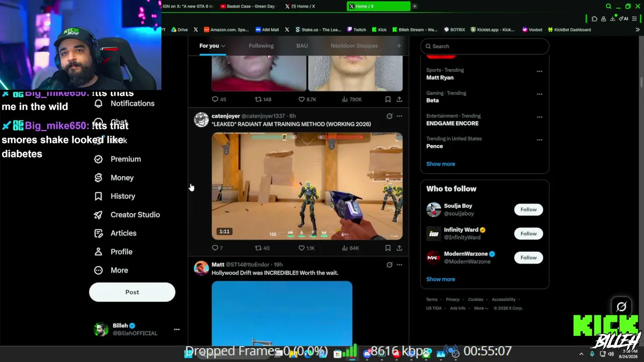Open browser downloads icon
This screenshot has height=362, width=644.
[612, 19]
